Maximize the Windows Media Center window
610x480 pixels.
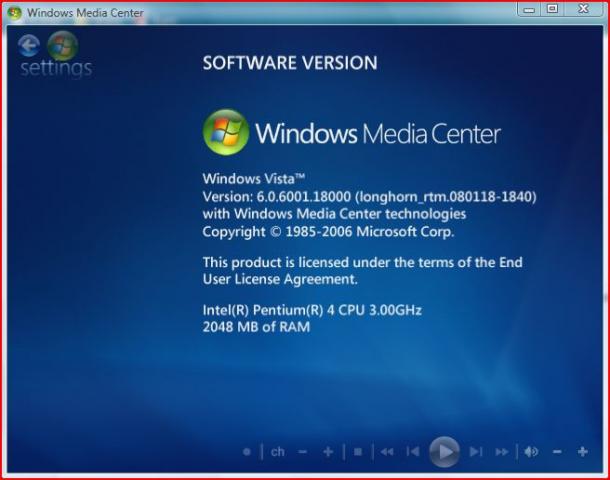552,9
